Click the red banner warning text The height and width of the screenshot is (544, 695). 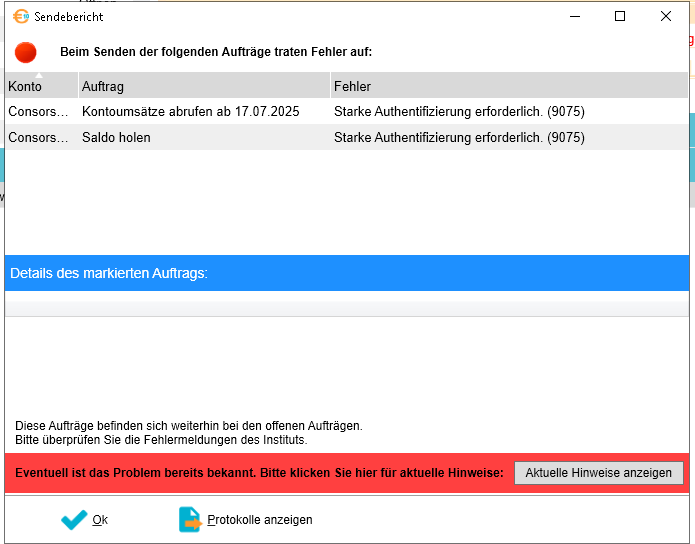(x=258, y=473)
